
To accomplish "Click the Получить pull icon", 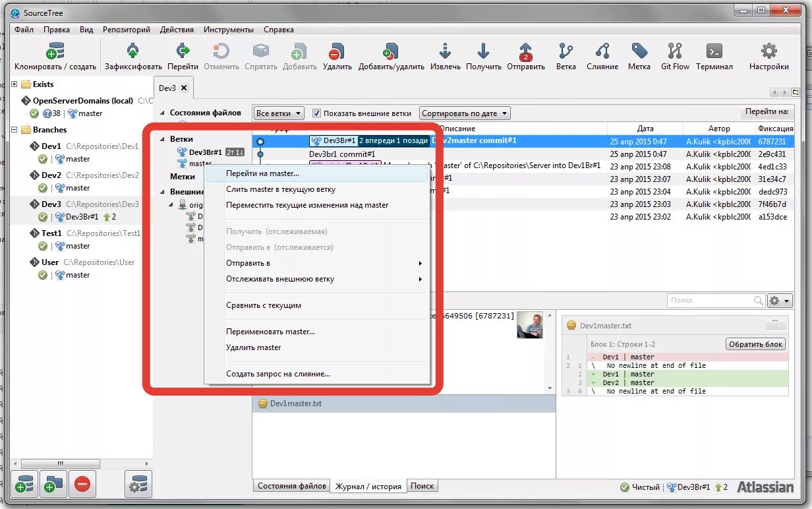I will [483, 52].
